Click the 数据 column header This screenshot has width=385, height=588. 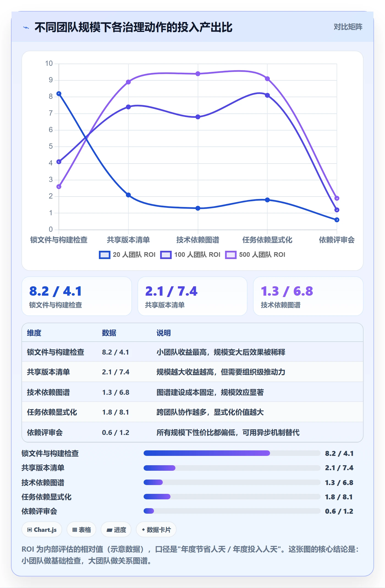coord(109,333)
